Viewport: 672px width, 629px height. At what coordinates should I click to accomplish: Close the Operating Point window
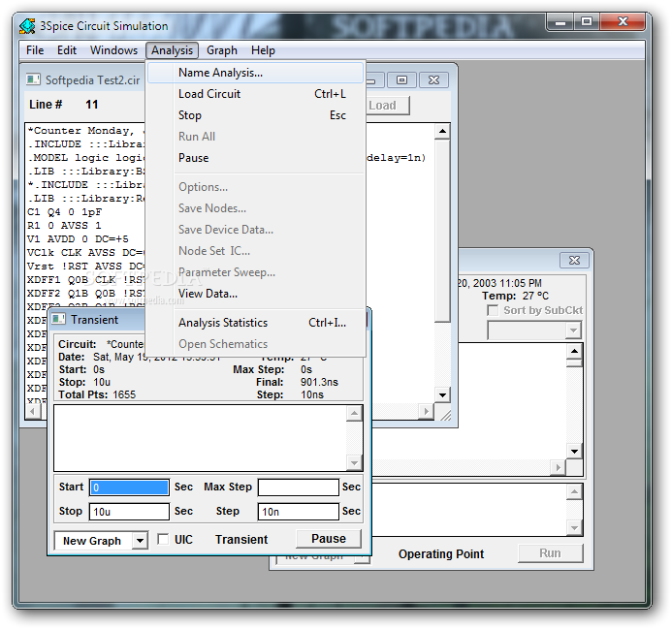(574, 260)
